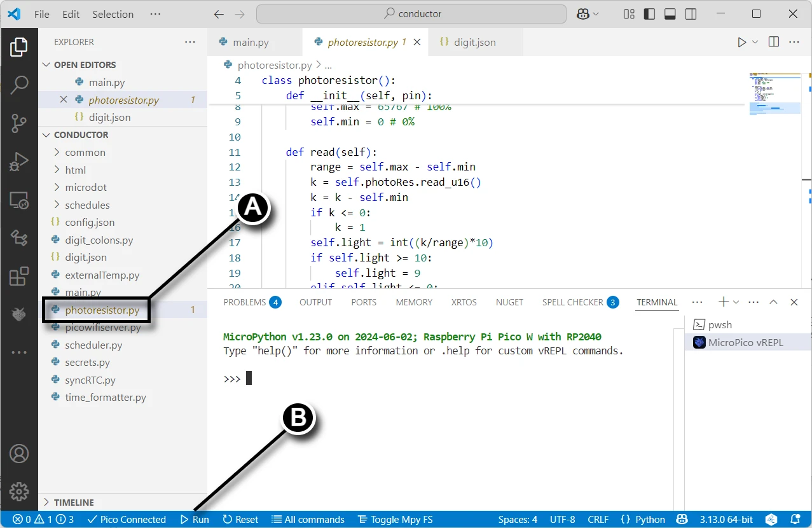812x528 pixels.
Task: Select the pwsh terminal instance
Action: 749,324
